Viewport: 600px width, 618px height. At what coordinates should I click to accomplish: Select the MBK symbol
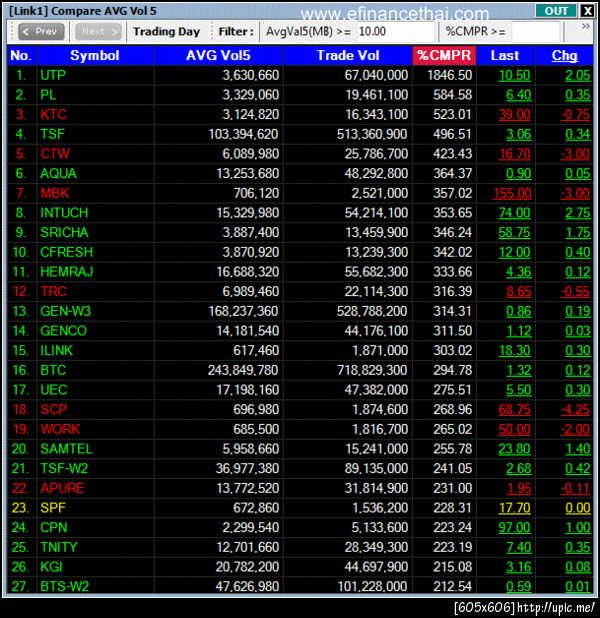(54, 193)
